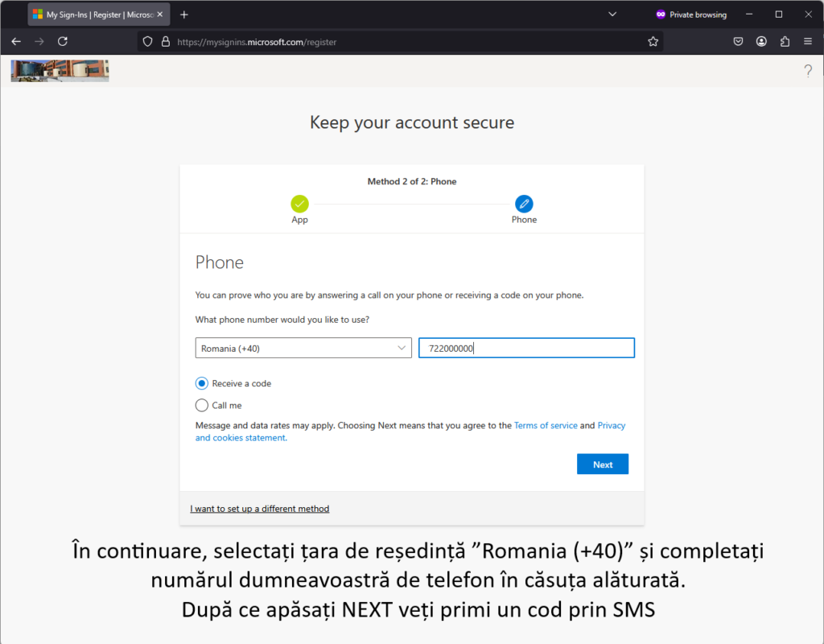Click the help question mark icon
Viewport: 824px width, 644px height.
pyautogui.click(x=808, y=71)
